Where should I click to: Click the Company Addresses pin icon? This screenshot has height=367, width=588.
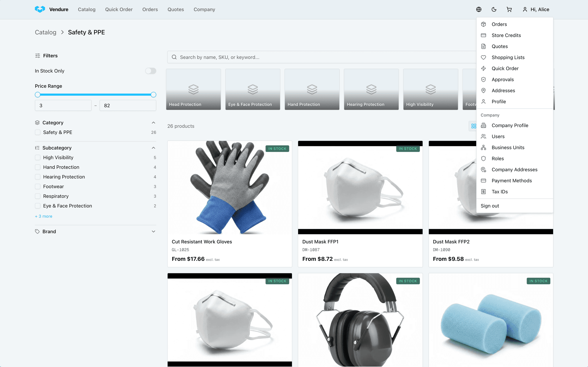(483, 170)
